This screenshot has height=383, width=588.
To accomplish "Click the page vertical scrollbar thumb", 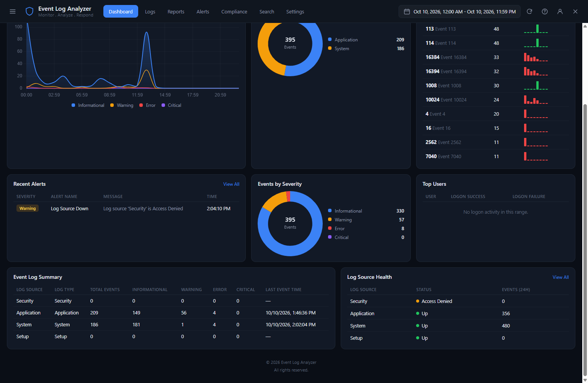I will click(x=585, y=239).
